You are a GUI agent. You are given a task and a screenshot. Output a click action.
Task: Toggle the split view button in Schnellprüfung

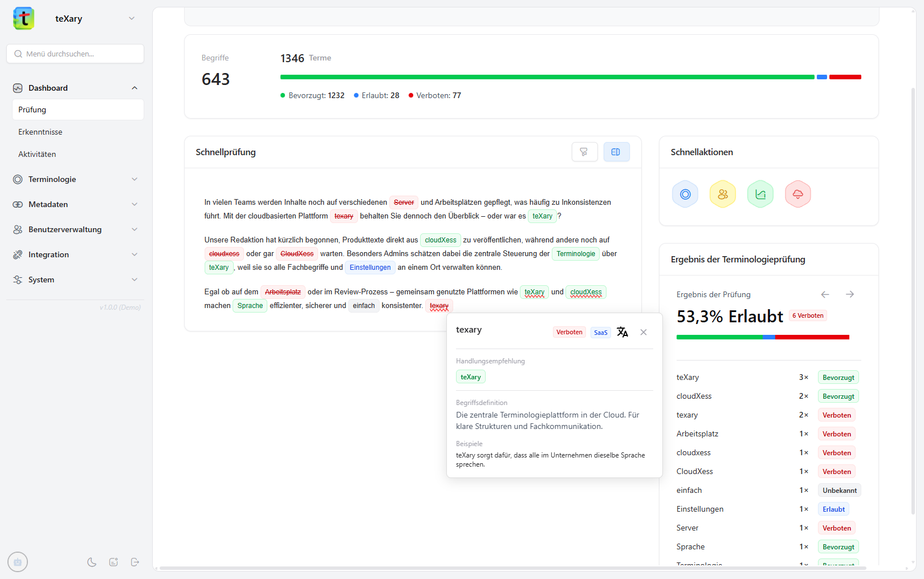616,152
